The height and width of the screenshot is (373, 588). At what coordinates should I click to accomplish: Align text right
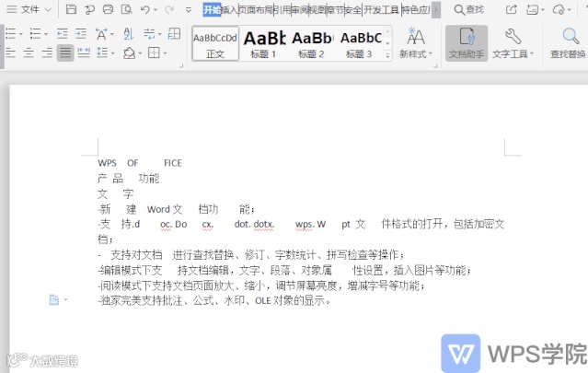(x=47, y=52)
